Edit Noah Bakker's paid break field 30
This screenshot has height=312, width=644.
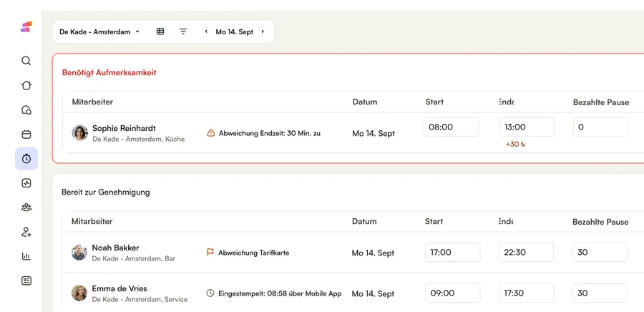(x=600, y=252)
